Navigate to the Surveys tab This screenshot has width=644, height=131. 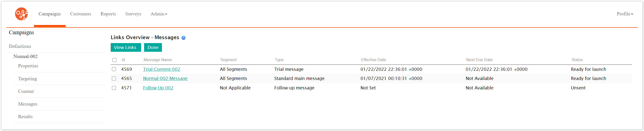(133, 14)
